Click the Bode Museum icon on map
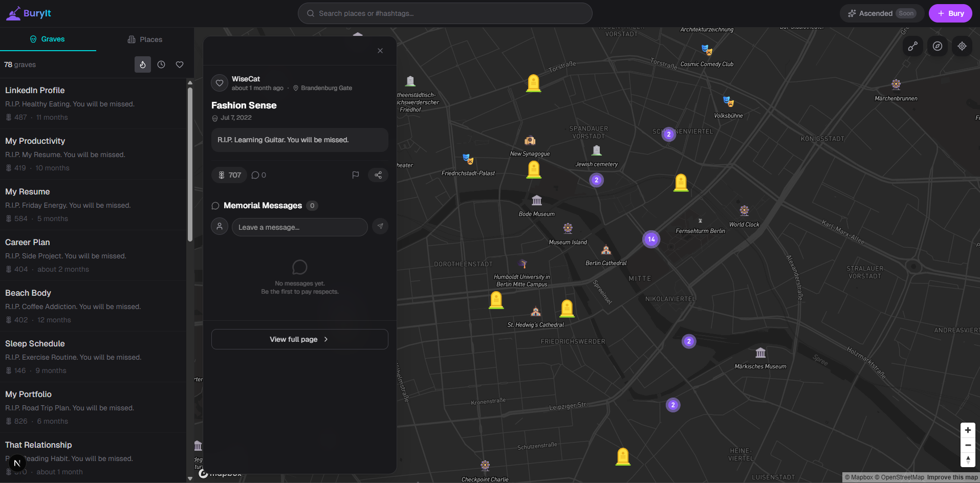Image resolution: width=980 pixels, height=483 pixels. tap(536, 200)
